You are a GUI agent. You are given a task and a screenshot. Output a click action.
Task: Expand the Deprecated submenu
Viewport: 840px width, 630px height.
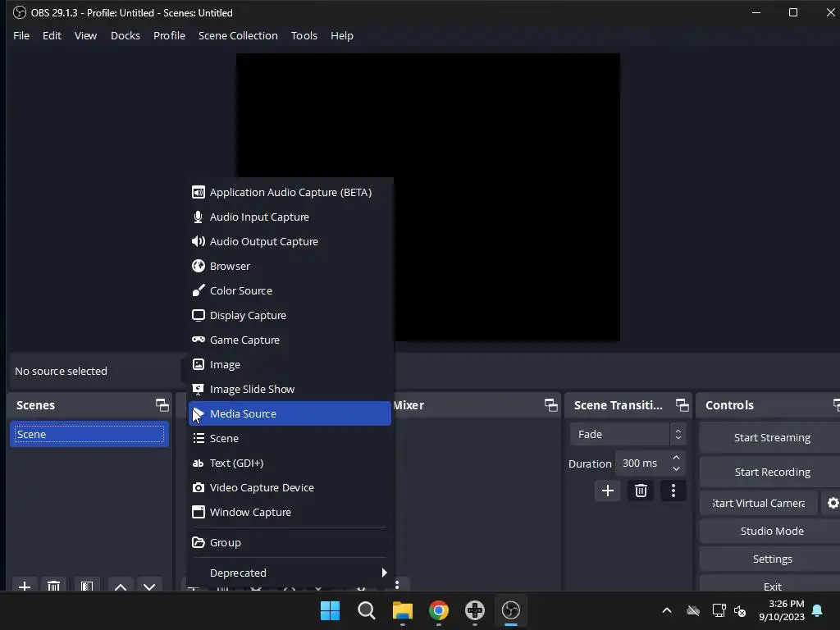[x=290, y=573]
